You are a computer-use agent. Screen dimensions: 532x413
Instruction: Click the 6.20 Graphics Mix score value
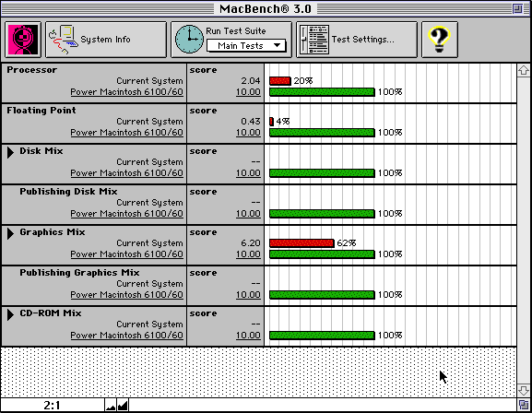[251, 243]
